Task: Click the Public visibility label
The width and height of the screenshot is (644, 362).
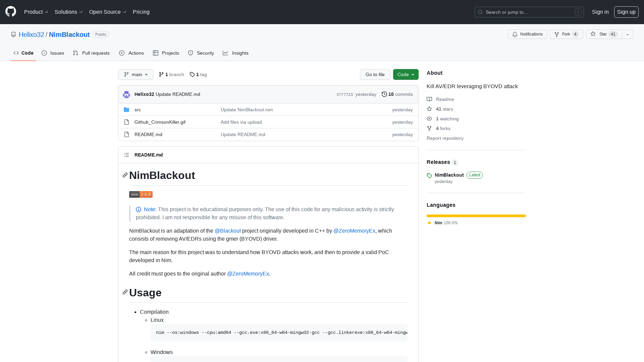Action: point(101,35)
